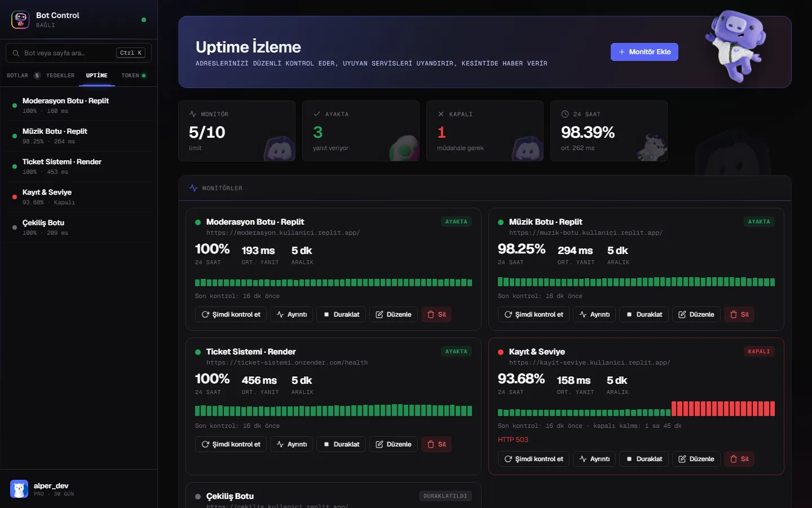Select Müzik Botu · Replit in the sidebar
This screenshot has height=508, width=812.
pyautogui.click(x=79, y=136)
